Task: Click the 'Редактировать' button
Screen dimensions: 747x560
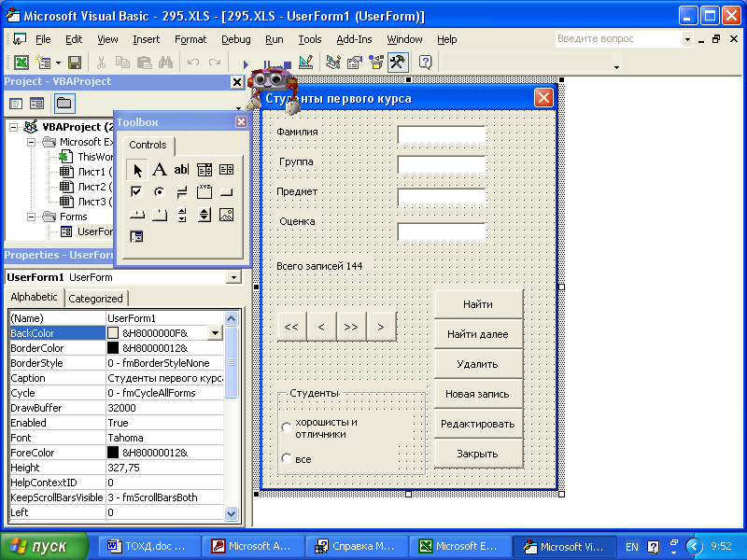Action: (478, 424)
